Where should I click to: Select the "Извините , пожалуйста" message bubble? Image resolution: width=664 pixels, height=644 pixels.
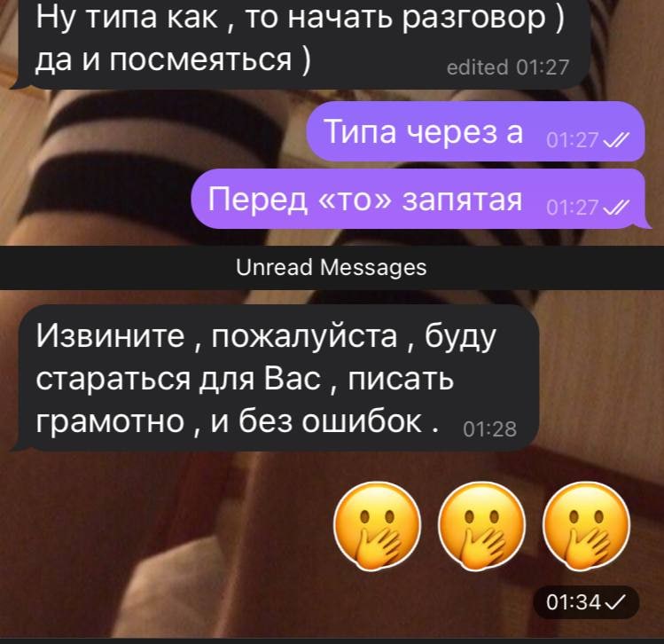274,378
